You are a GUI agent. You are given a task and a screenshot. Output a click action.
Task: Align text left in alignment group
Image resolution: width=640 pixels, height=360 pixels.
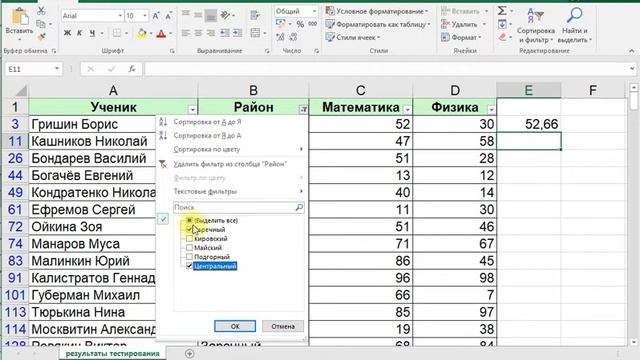tap(186, 33)
